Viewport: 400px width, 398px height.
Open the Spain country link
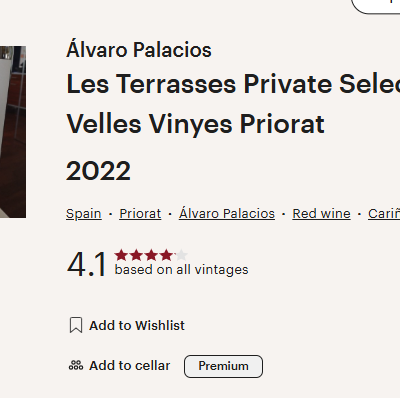click(x=84, y=214)
